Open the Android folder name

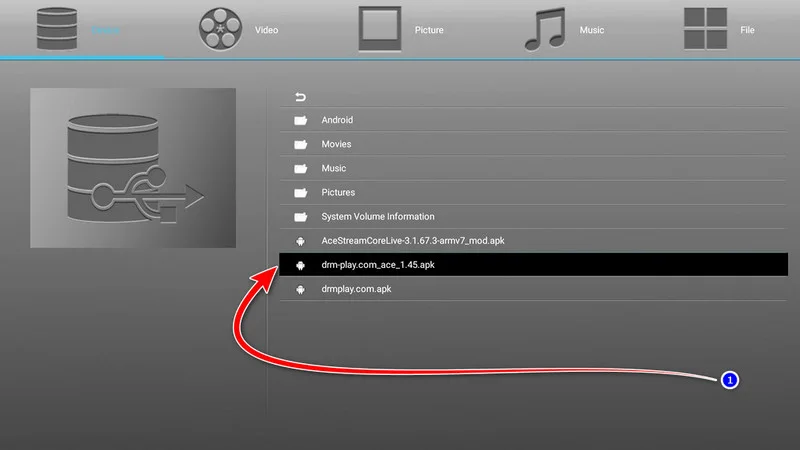(x=337, y=120)
